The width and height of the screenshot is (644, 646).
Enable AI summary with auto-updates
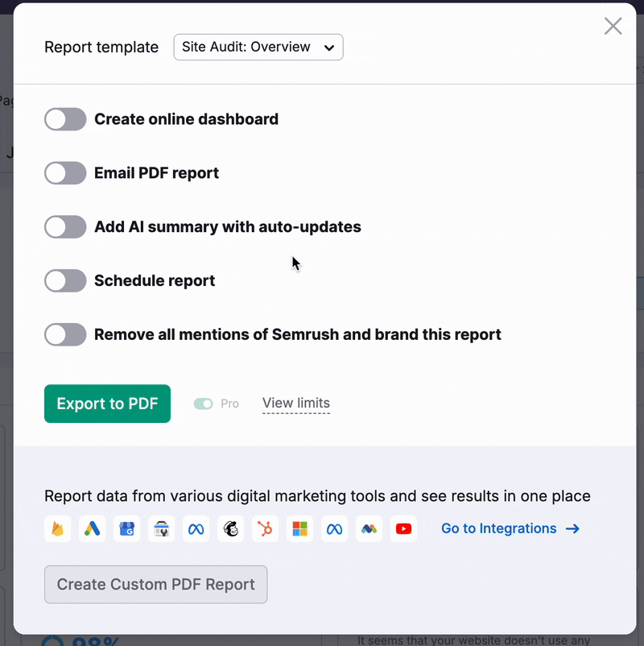[x=65, y=226]
